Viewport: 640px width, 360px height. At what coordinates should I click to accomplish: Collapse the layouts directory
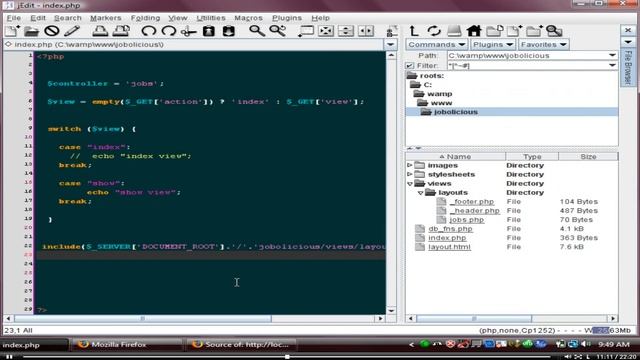pos(420,193)
